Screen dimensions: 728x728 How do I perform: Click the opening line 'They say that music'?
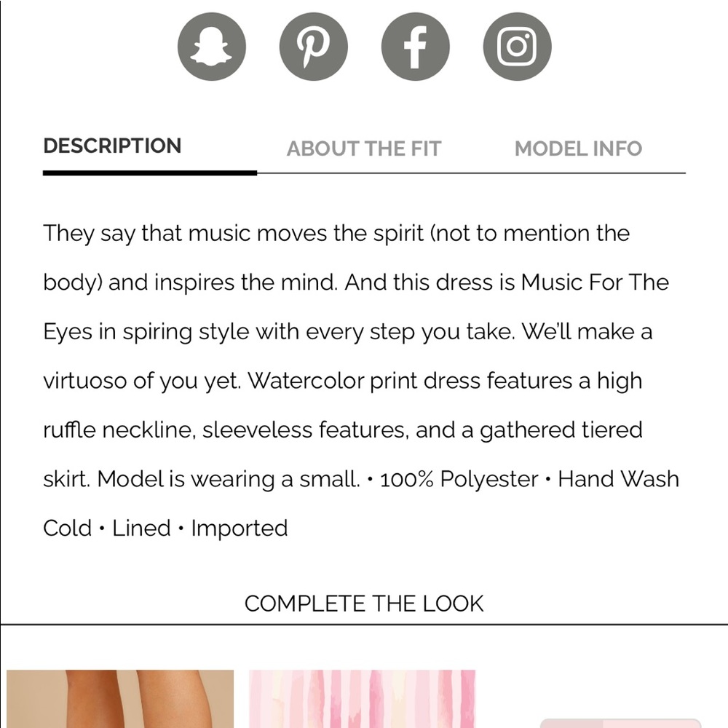click(x=147, y=234)
